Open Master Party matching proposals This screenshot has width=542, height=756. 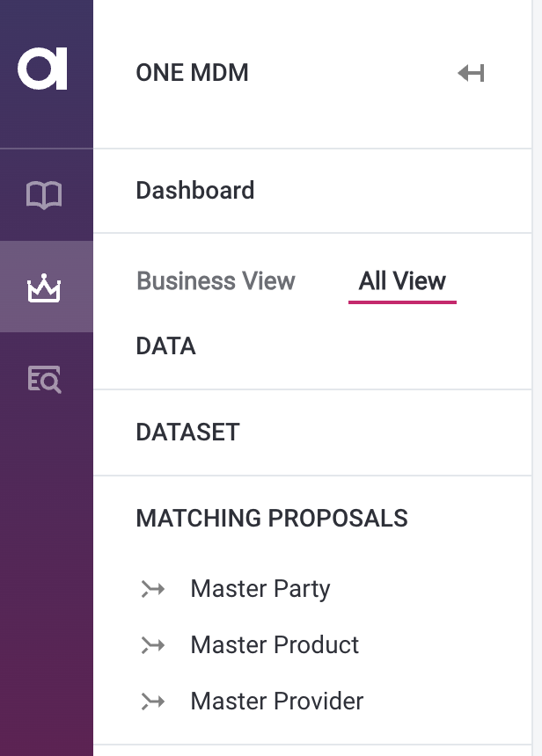(260, 589)
